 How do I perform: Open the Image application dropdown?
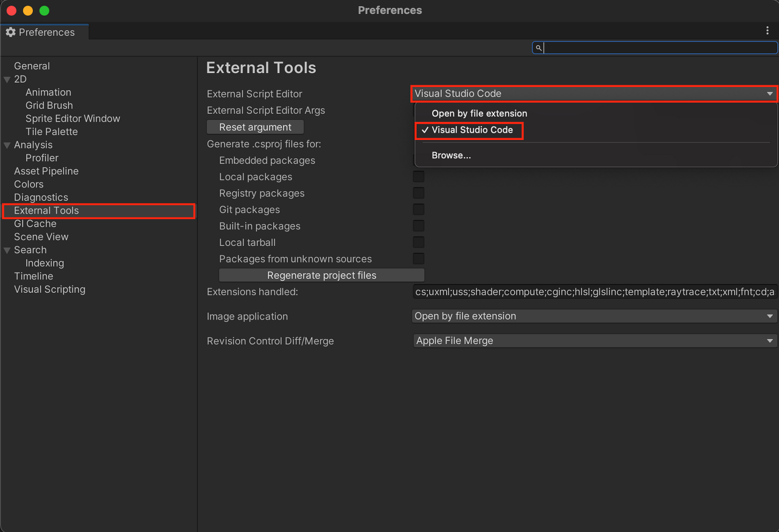point(595,316)
